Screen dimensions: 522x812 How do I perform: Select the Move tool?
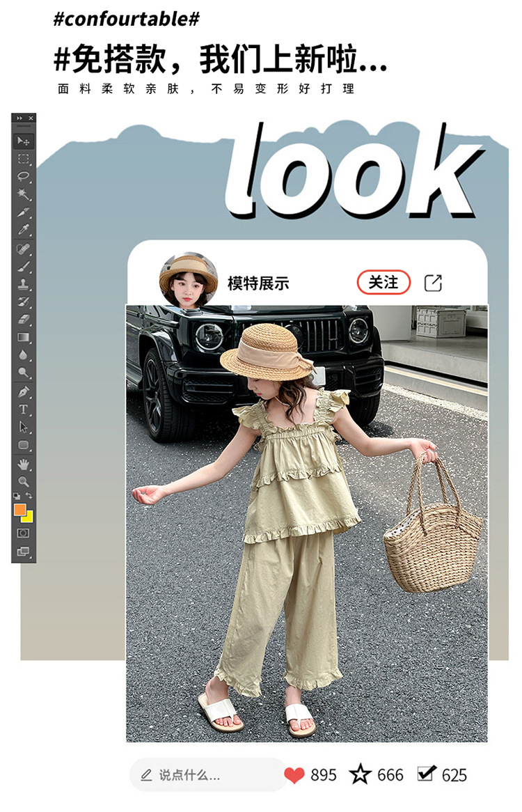(24, 141)
